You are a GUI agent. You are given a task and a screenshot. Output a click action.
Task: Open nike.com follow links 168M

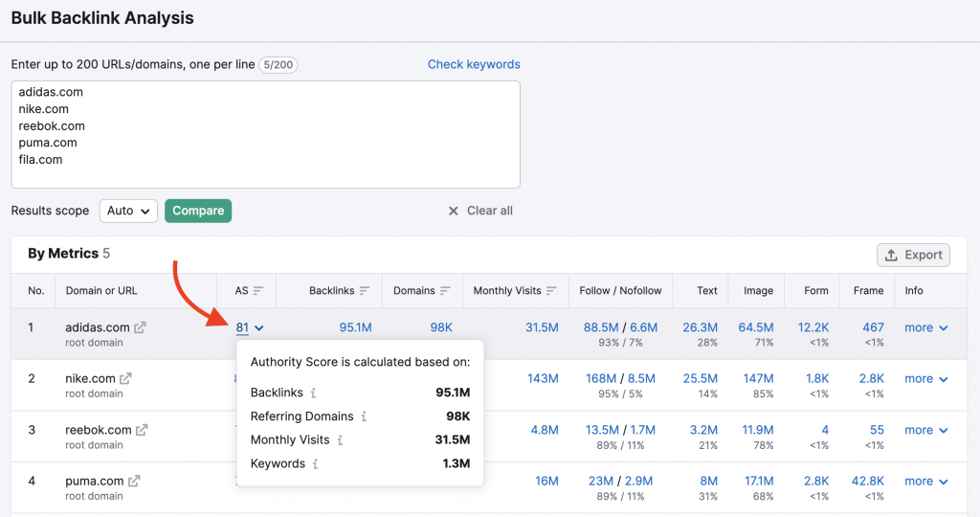point(601,379)
